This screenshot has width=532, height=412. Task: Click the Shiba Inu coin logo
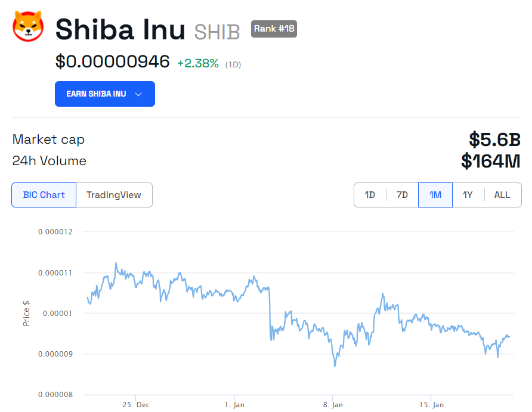28,26
